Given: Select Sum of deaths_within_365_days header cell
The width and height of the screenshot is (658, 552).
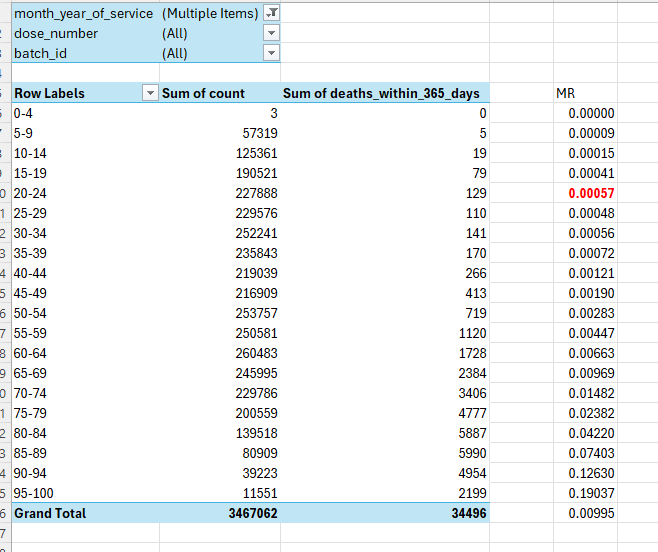Looking at the screenshot, I should click(385, 93).
